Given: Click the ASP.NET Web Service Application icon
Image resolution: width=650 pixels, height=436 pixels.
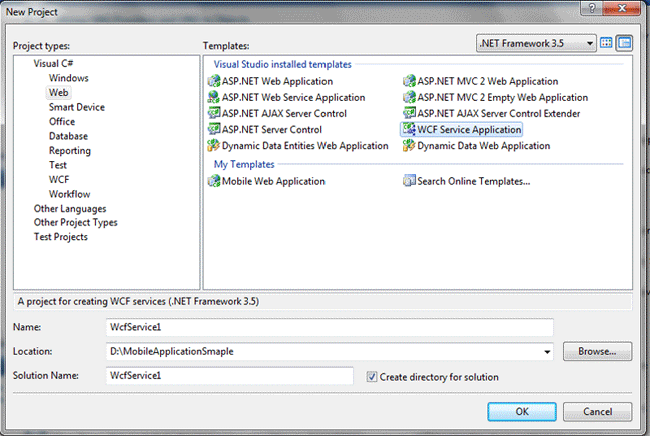Looking at the screenshot, I should [x=213, y=98].
